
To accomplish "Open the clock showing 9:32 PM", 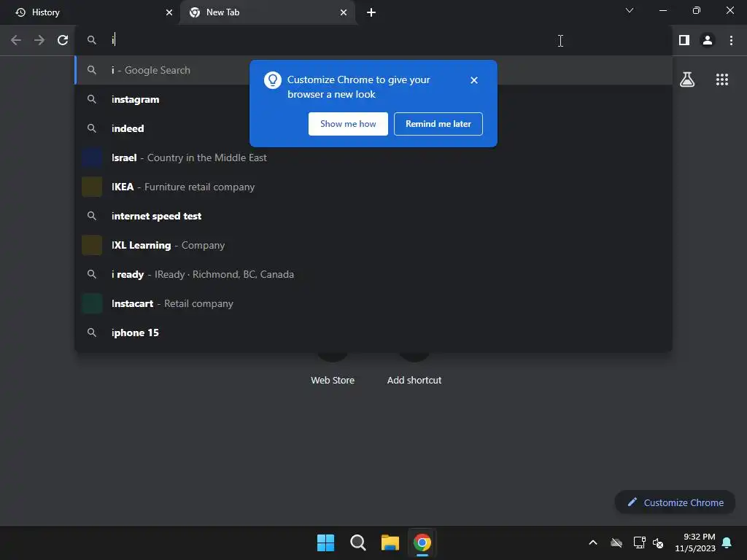I will click(695, 542).
